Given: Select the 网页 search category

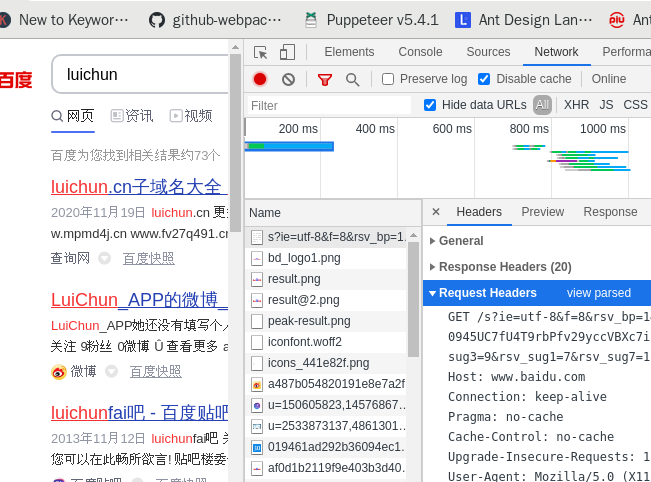Looking at the screenshot, I should coord(73,116).
